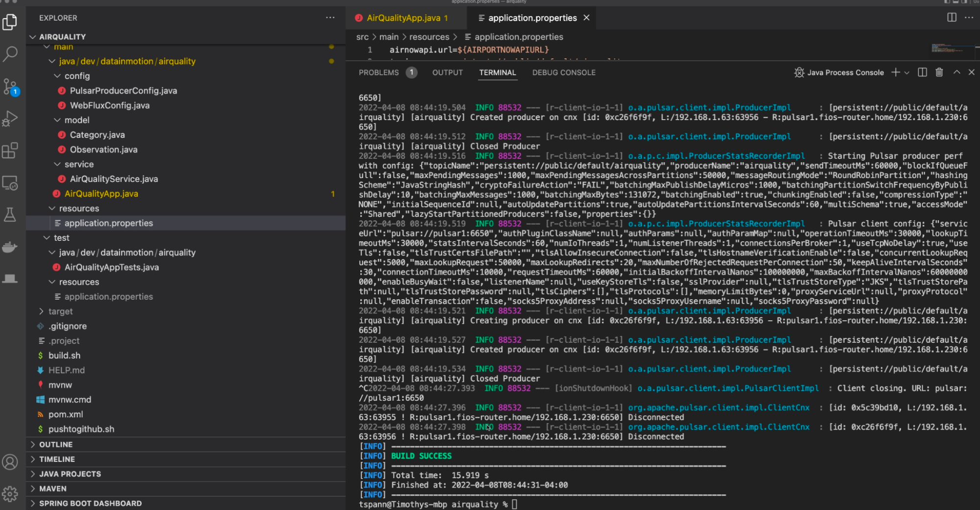Collapse the config folder
The width and height of the screenshot is (980, 510).
pyautogui.click(x=77, y=76)
